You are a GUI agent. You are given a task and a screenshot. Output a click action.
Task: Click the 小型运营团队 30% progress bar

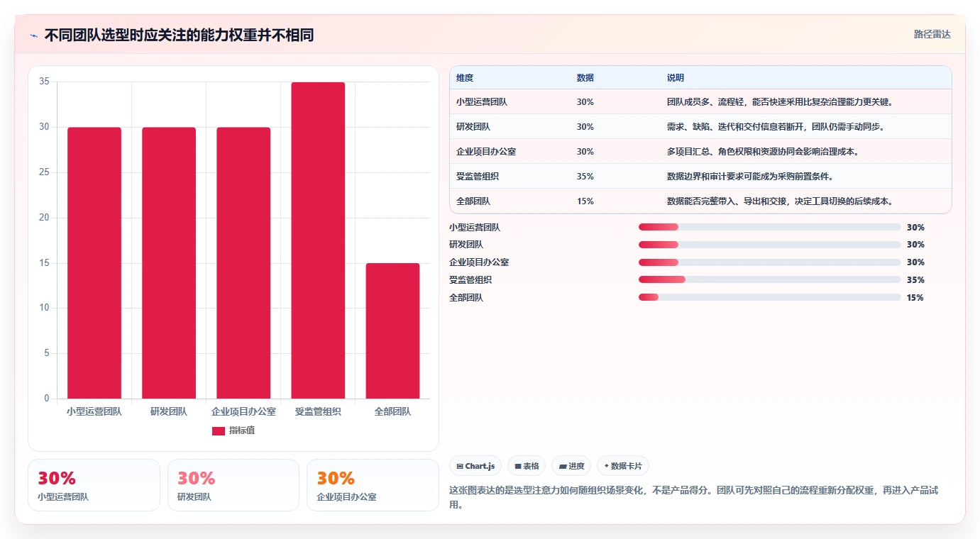point(770,227)
